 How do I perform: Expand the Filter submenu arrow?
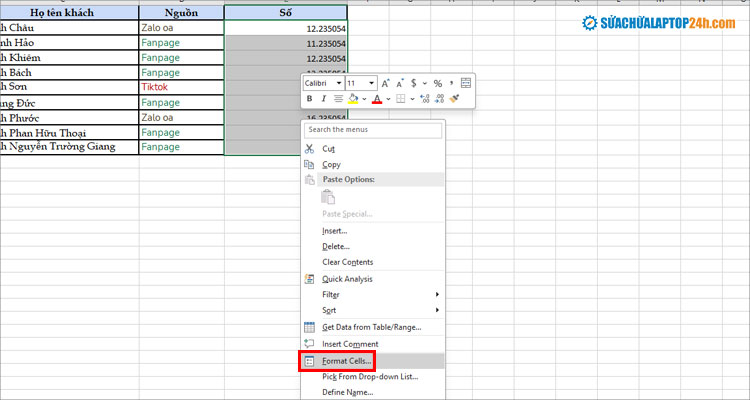tap(437, 295)
